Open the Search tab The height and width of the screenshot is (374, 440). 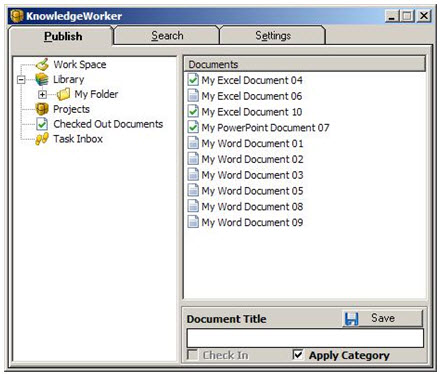click(x=167, y=35)
